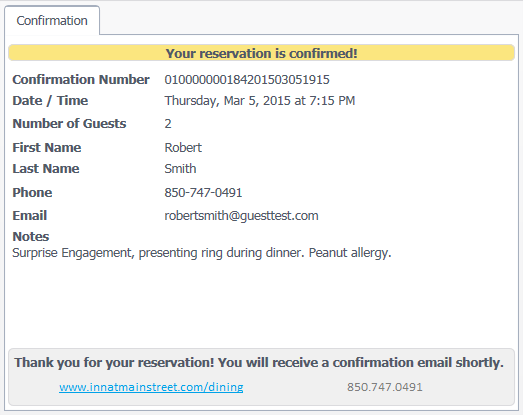Select the confirmation number value
This screenshot has width=523, height=415.
click(x=247, y=79)
